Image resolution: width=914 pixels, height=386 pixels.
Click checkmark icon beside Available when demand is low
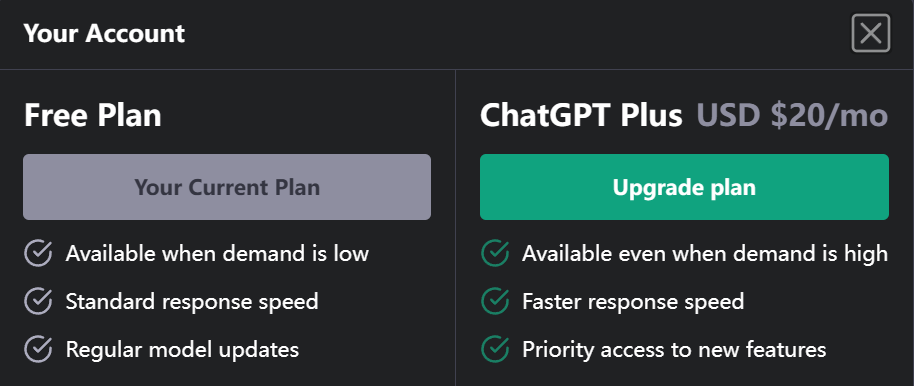(38, 254)
